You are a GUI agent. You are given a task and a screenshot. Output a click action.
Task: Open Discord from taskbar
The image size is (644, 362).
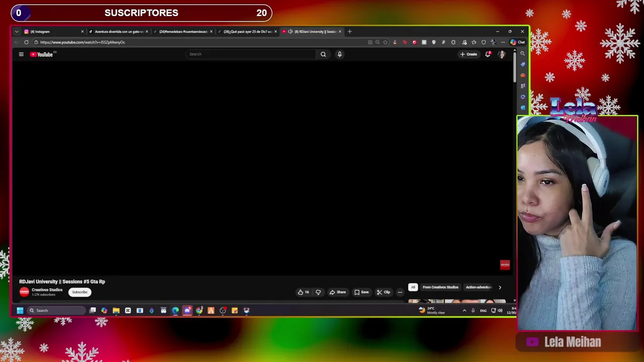(187, 311)
